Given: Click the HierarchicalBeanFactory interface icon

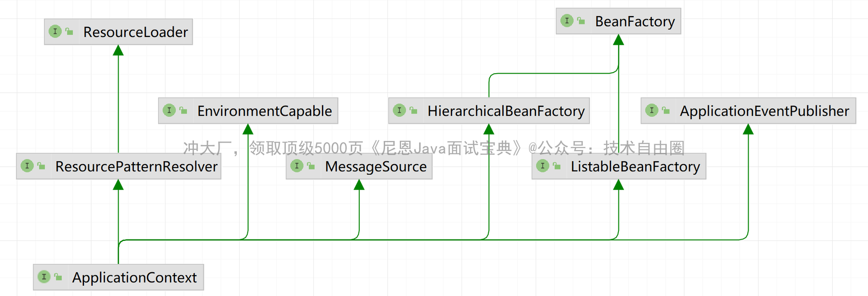Looking at the screenshot, I should 399,110.
